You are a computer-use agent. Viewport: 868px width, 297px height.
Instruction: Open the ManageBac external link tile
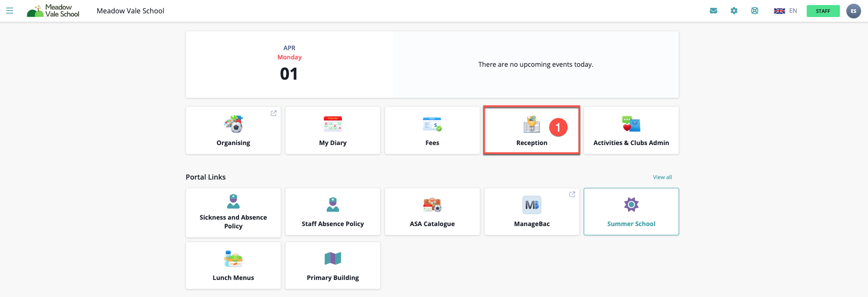point(532,212)
